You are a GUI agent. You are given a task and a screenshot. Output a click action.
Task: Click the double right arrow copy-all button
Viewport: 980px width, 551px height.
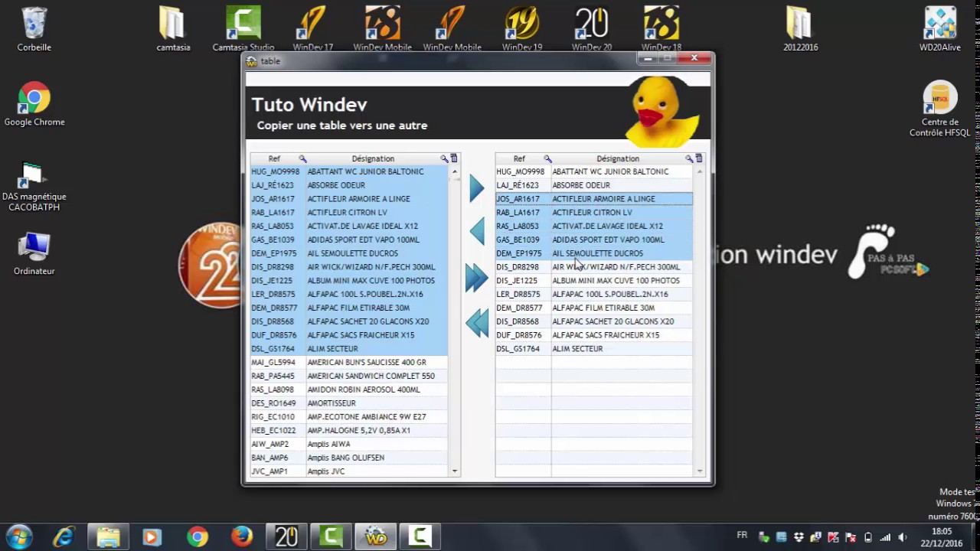click(476, 277)
